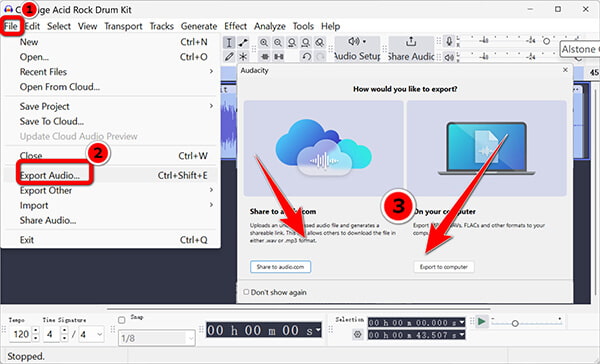
Task: Click the Zoom Out magnifier icon
Action: (278, 42)
